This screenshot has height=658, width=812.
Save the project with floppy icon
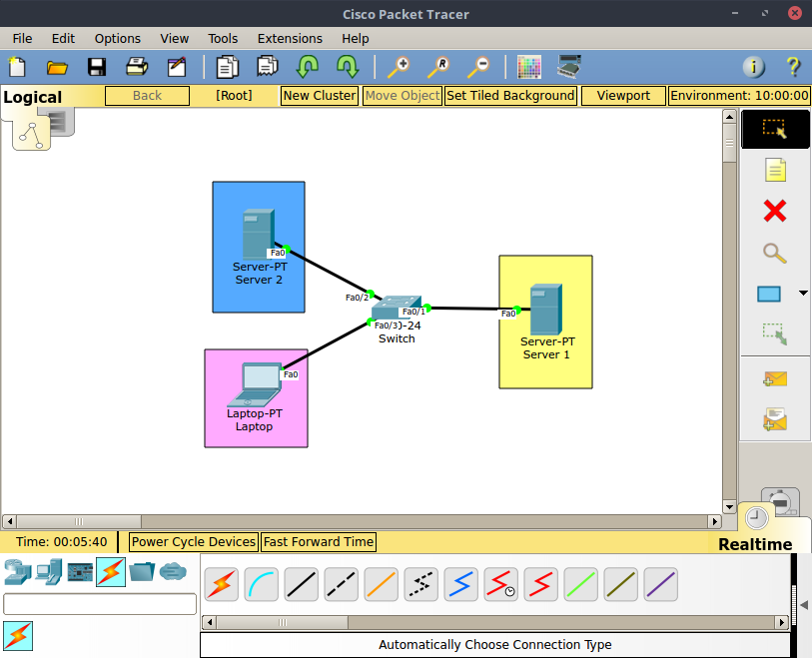(x=97, y=67)
